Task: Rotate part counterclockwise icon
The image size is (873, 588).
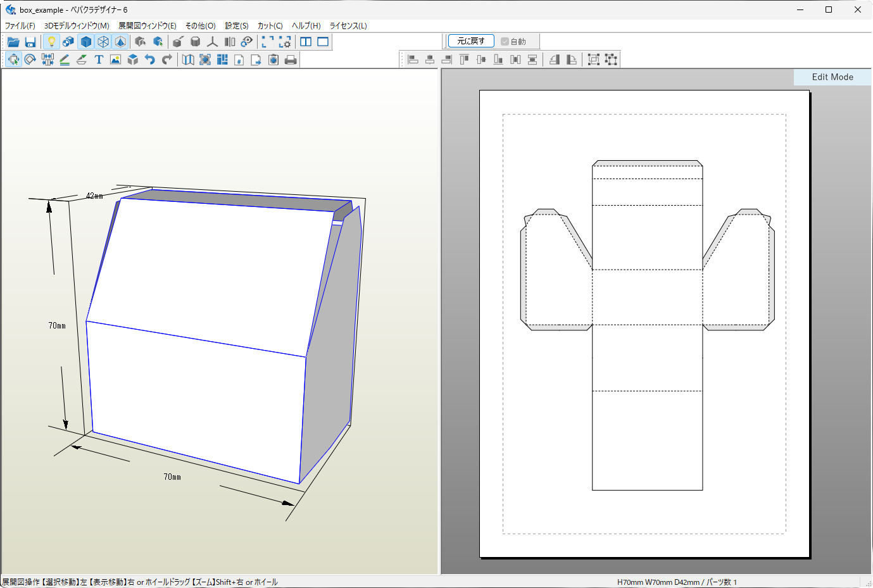Action: tap(554, 59)
